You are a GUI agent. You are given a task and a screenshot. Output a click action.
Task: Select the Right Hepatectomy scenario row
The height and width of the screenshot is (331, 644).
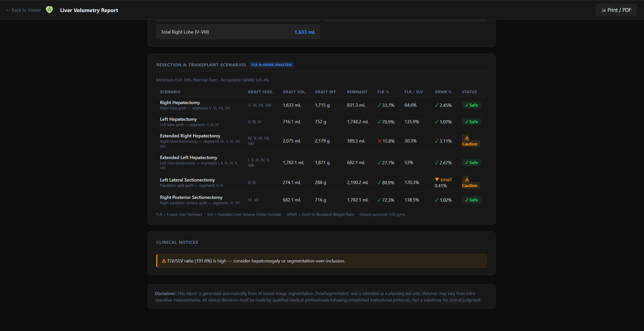coord(321,105)
